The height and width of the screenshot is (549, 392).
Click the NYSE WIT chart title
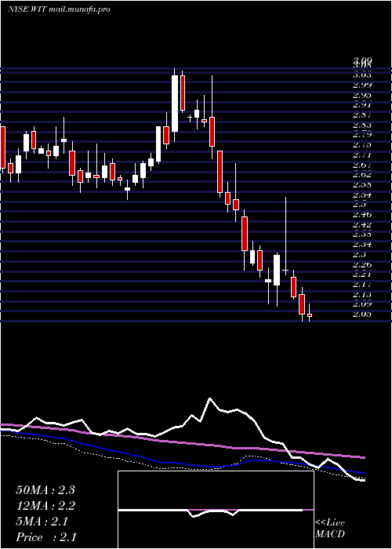point(59,9)
